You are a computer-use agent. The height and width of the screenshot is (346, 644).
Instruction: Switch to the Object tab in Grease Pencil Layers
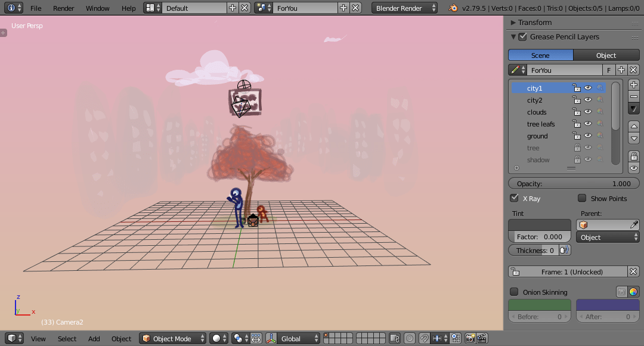[x=606, y=55]
